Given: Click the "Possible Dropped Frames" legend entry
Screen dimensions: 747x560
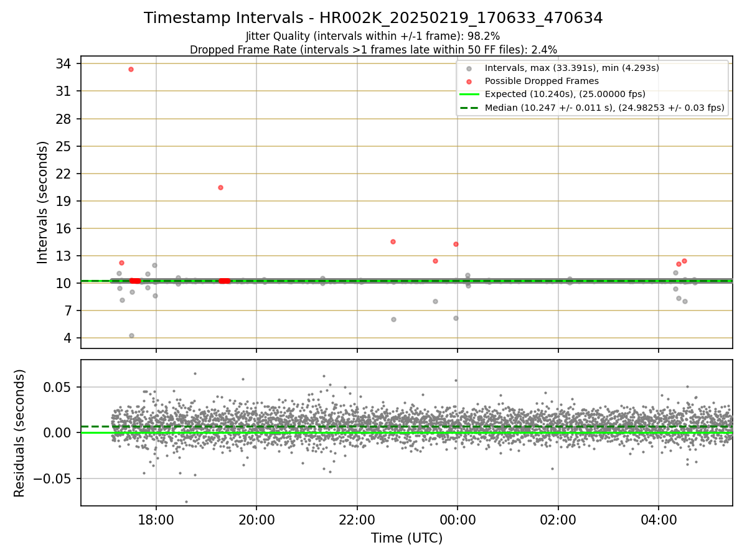Looking at the screenshot, I should pos(542,81).
